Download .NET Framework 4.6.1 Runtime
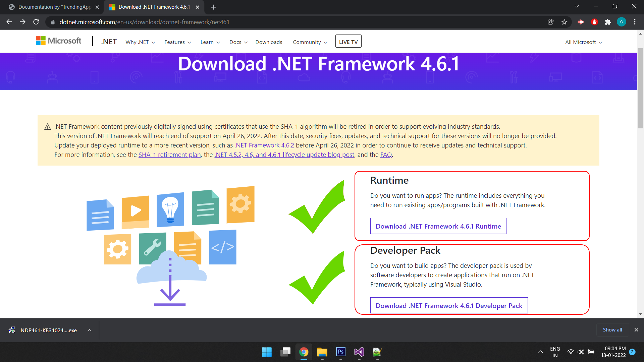Screen dimensions: 644x362 coord(438,226)
